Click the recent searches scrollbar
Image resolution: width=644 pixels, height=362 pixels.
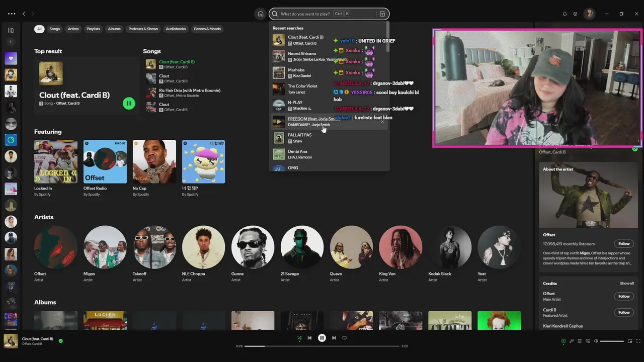coord(387,37)
